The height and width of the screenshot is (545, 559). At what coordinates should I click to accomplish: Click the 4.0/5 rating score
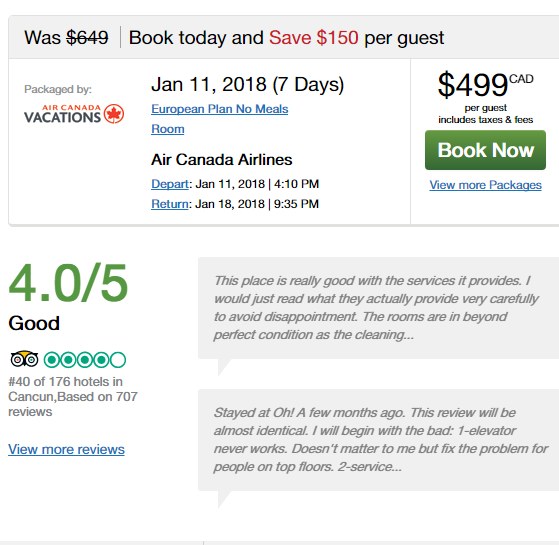68,283
